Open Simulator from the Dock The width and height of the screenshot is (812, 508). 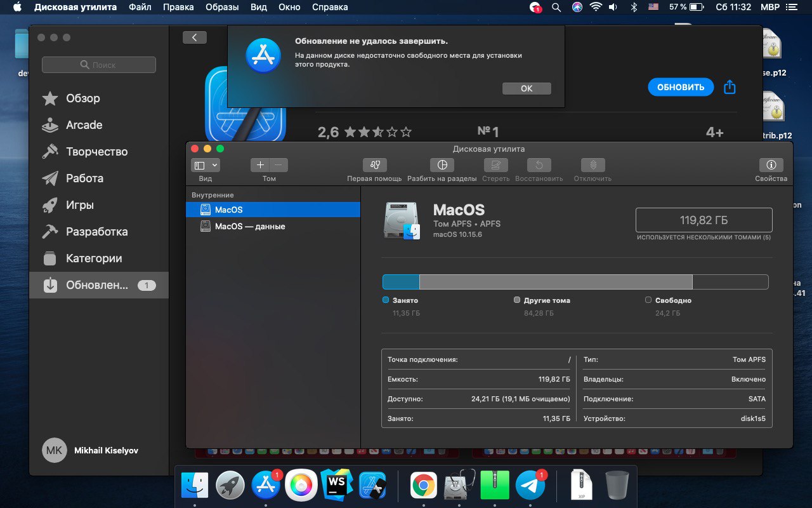373,486
